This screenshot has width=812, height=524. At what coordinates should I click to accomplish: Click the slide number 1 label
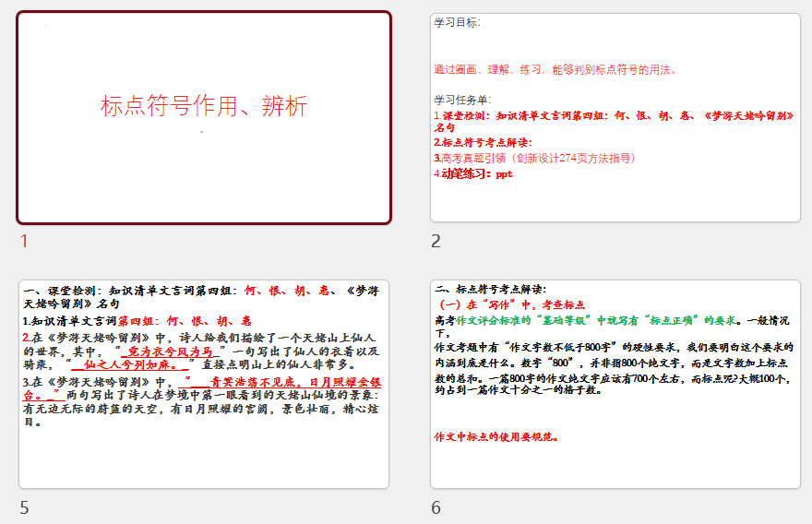[24, 241]
